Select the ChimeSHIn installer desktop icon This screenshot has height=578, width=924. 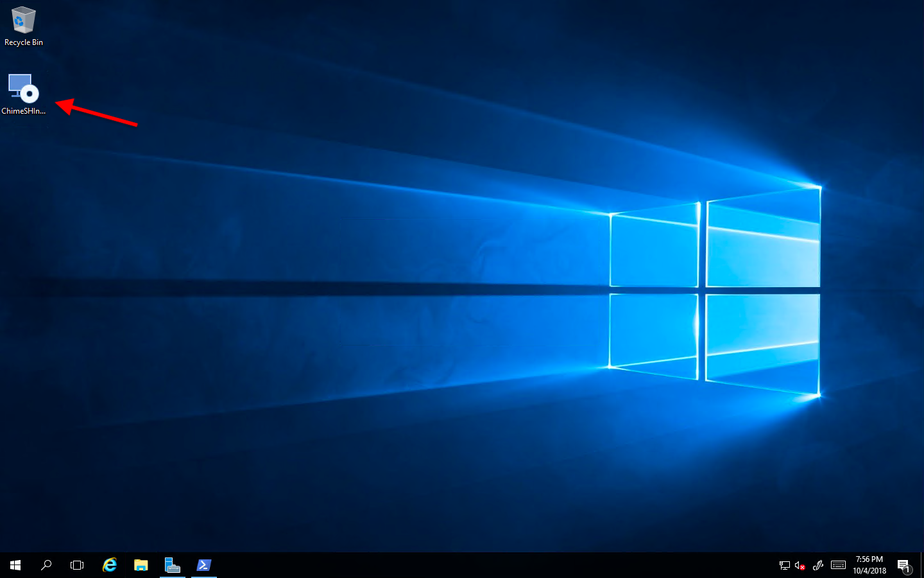(24, 94)
